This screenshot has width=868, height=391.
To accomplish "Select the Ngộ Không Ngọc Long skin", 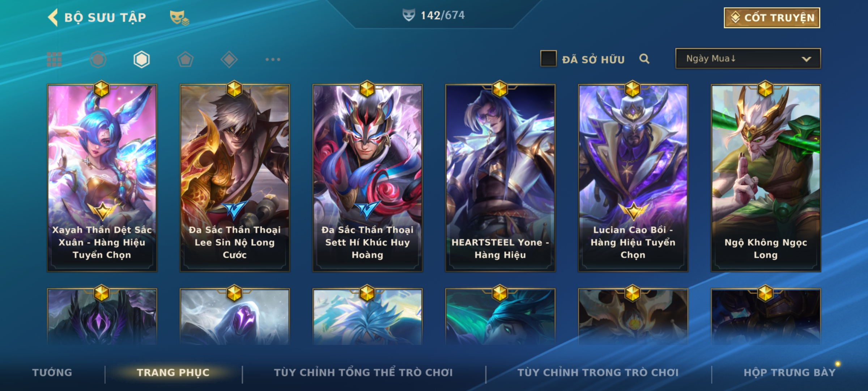I will click(x=766, y=178).
